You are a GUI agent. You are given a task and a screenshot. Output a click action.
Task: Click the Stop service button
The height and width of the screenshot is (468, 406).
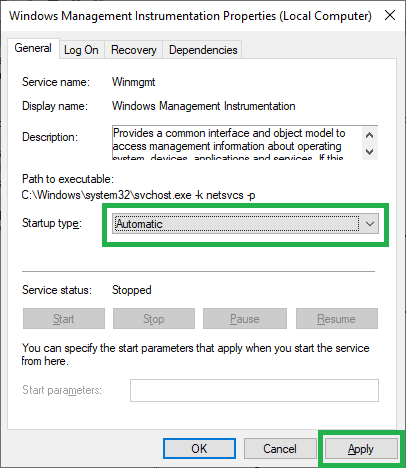coord(154,319)
